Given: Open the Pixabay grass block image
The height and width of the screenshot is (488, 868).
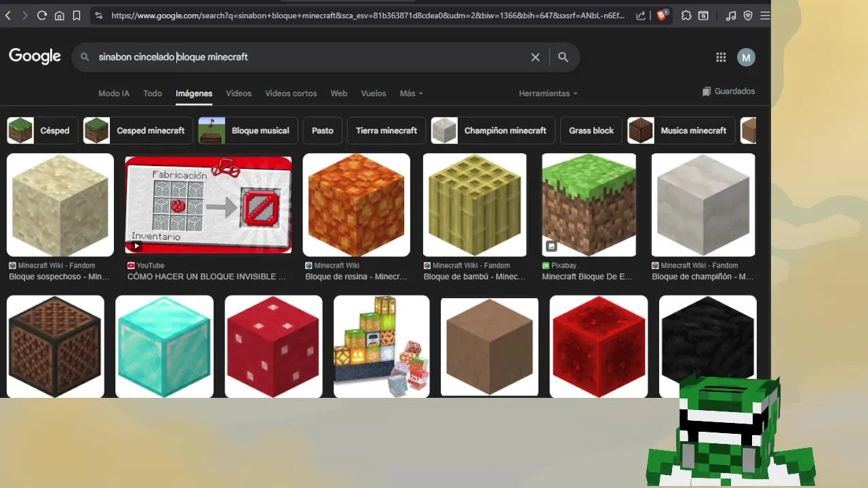Looking at the screenshot, I should pyautogui.click(x=589, y=205).
